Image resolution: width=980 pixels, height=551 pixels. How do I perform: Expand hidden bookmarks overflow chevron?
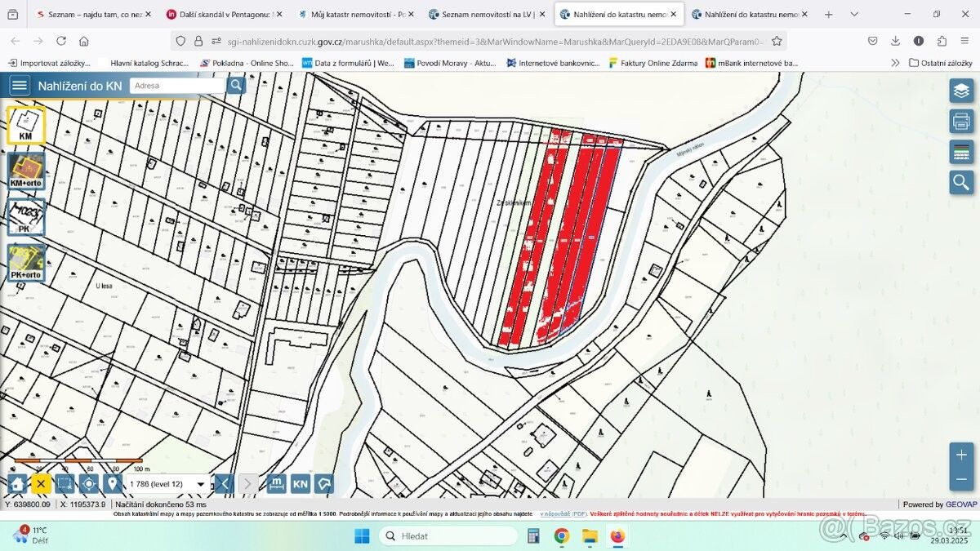[895, 63]
